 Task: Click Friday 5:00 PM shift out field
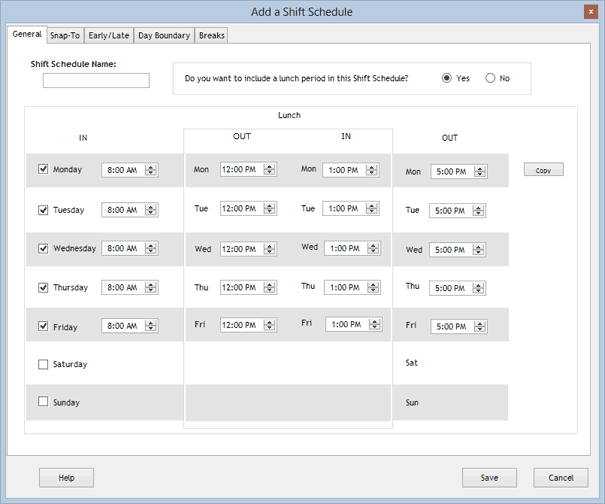459,326
